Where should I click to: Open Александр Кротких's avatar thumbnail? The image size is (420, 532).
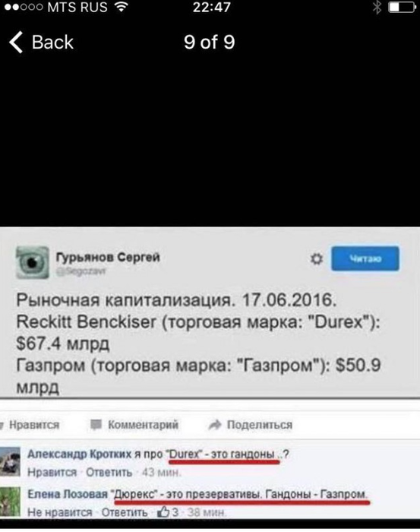pos(10,461)
